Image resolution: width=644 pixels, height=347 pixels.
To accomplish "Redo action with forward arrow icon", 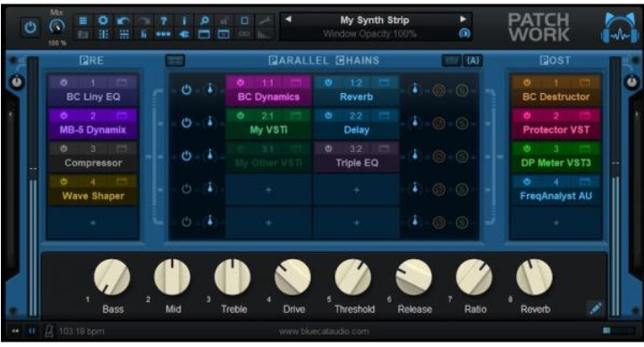I will (143, 21).
